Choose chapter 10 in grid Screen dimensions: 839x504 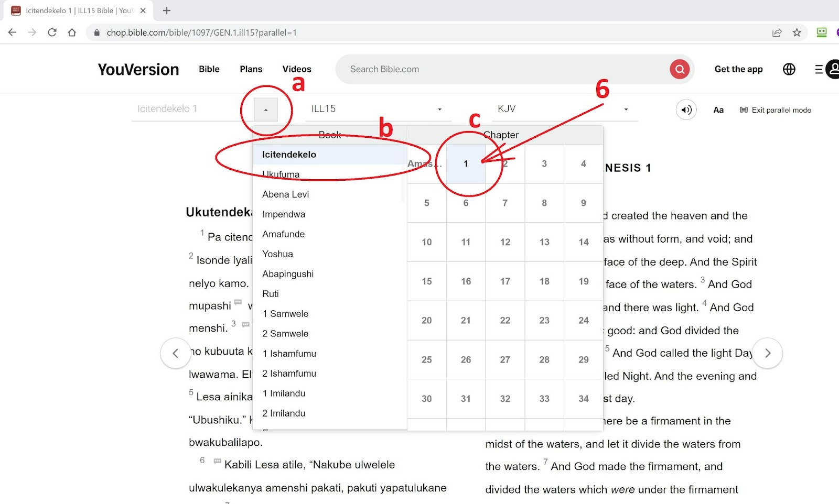pyautogui.click(x=427, y=242)
